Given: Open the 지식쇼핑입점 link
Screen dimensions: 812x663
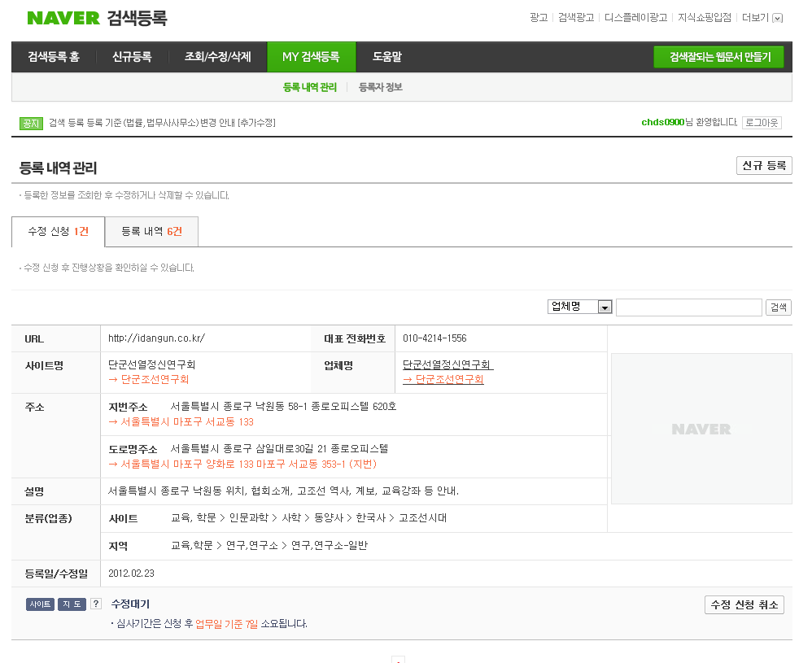Looking at the screenshot, I should [x=705, y=18].
